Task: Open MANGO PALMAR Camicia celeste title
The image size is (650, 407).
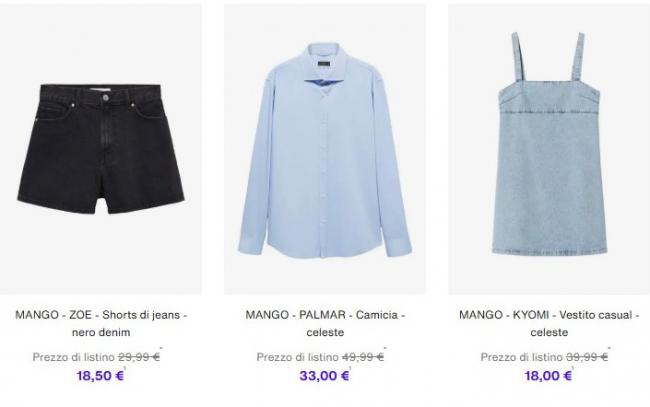Action: click(x=325, y=323)
